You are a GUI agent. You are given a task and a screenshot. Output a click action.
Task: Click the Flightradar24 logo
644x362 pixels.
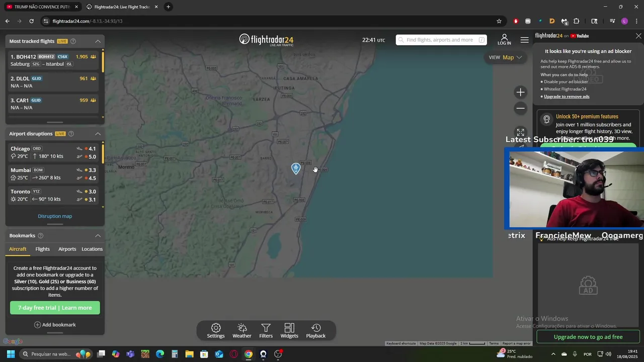tap(266, 40)
